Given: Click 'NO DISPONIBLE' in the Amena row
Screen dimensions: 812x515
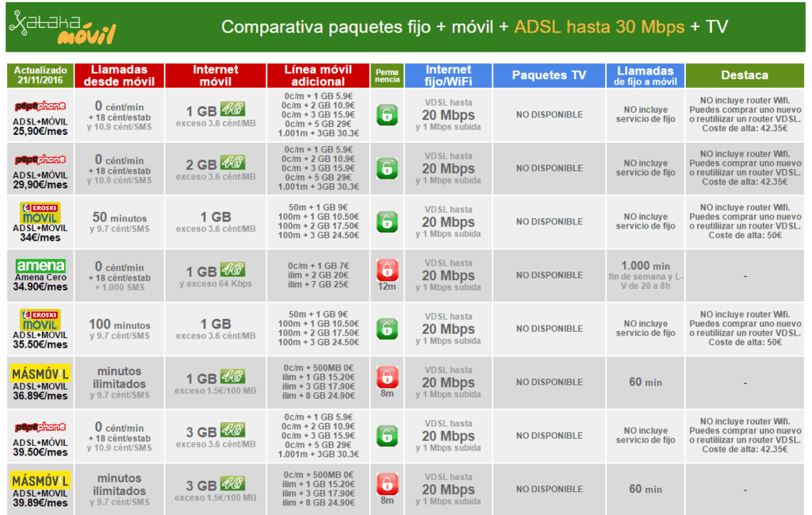Looking at the screenshot, I should [x=549, y=275].
